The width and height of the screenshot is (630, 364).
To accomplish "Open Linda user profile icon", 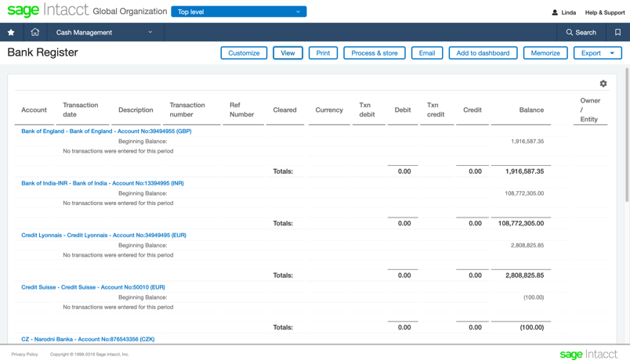I will [x=555, y=13].
